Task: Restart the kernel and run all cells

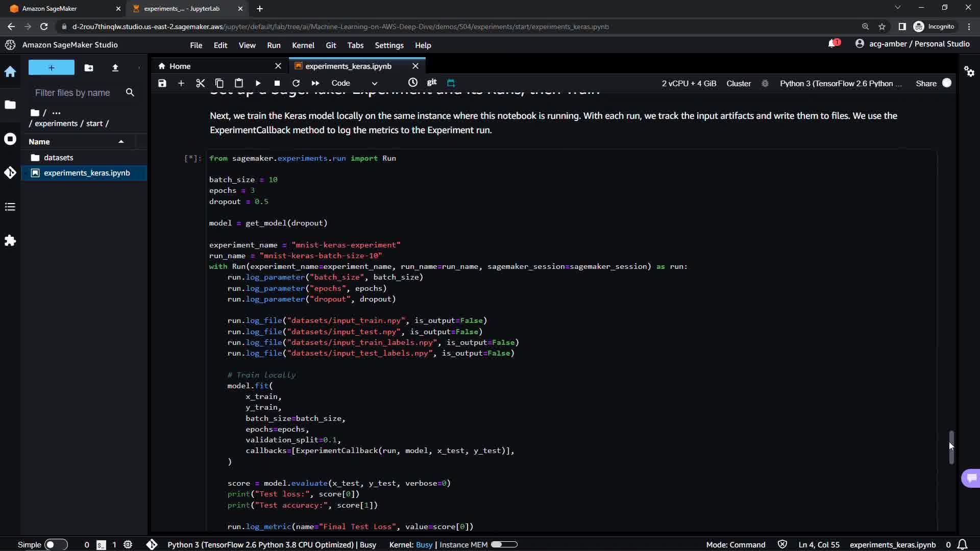Action: [x=315, y=83]
